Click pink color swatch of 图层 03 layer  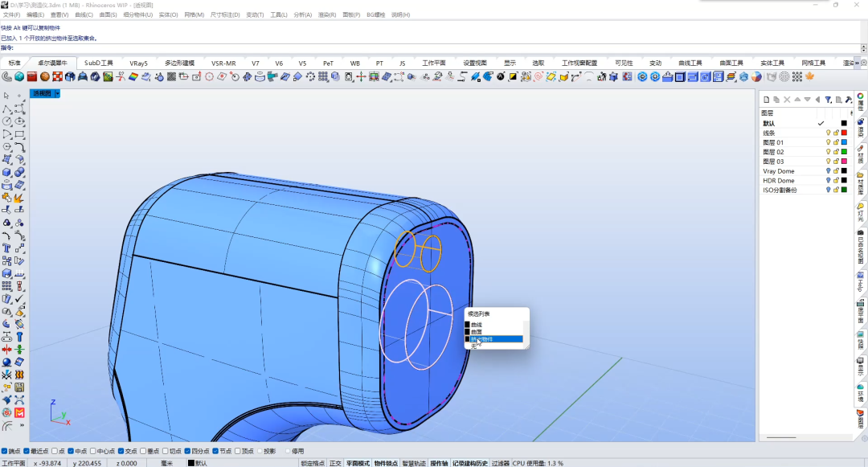click(x=844, y=161)
